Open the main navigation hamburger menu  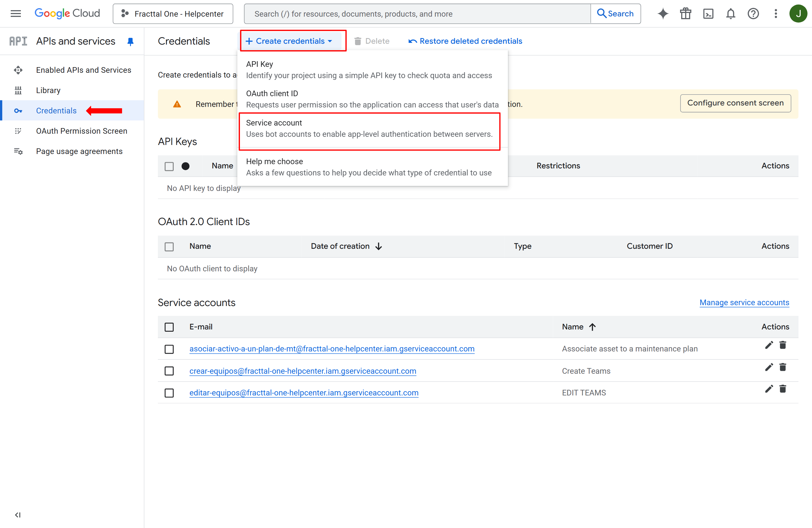click(16, 14)
